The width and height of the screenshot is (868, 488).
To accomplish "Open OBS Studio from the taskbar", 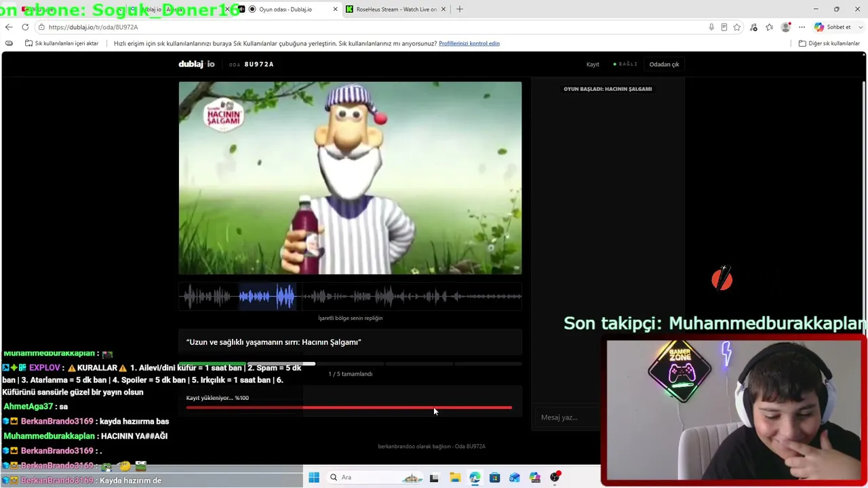I will (555, 477).
